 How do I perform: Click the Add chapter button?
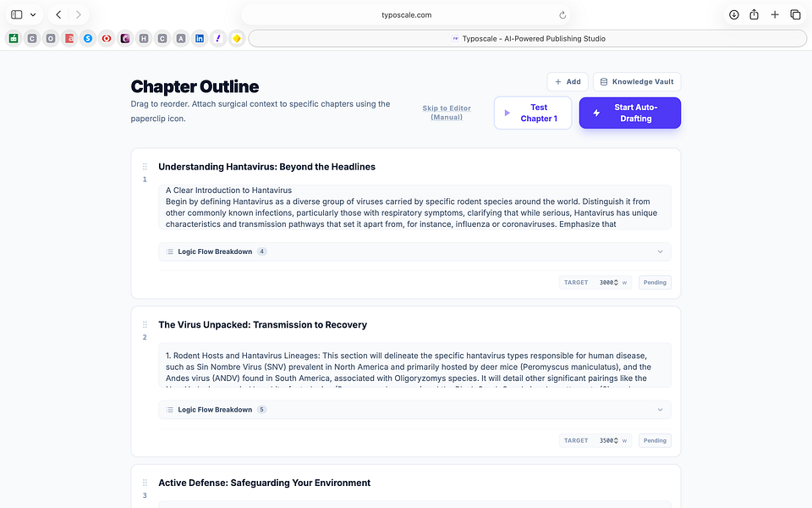point(568,81)
